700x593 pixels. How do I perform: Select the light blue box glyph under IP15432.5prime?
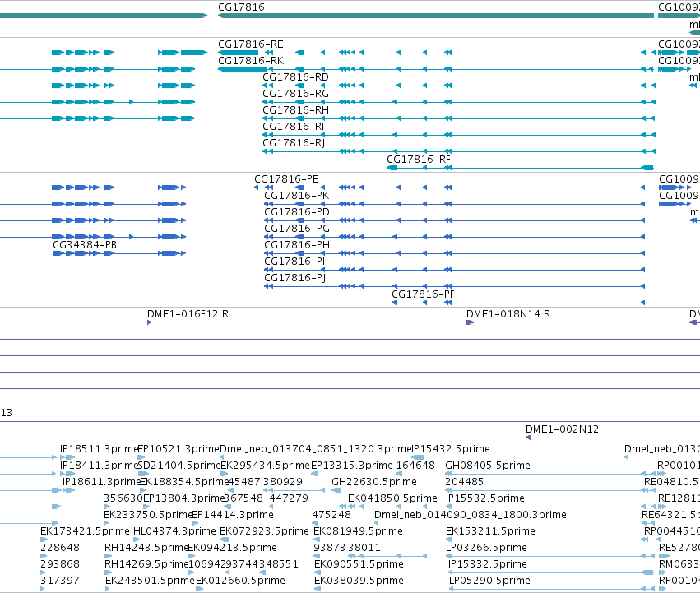click(x=418, y=457)
